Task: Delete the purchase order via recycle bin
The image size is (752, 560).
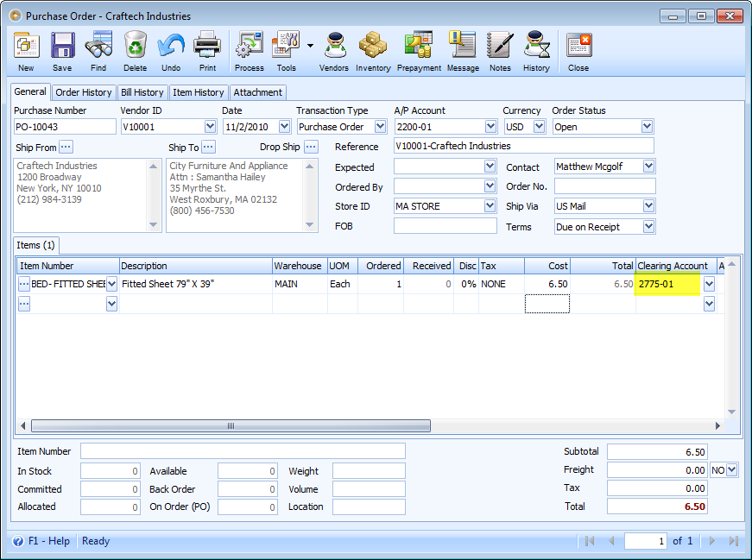Action: pyautogui.click(x=136, y=51)
